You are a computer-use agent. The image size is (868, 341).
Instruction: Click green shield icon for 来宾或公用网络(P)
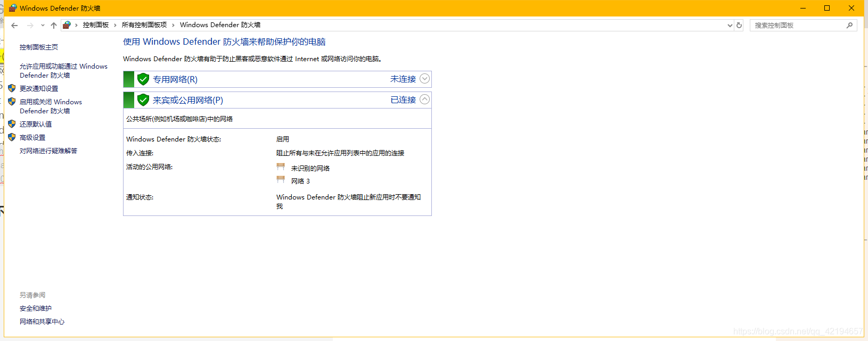(x=143, y=100)
